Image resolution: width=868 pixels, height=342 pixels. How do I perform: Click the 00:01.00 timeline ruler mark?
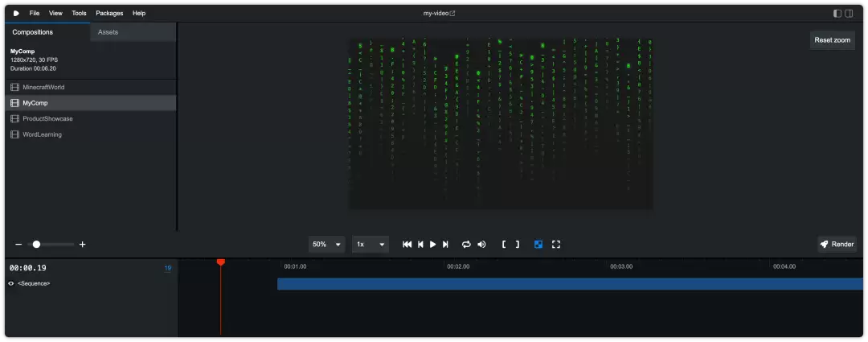coord(295,266)
